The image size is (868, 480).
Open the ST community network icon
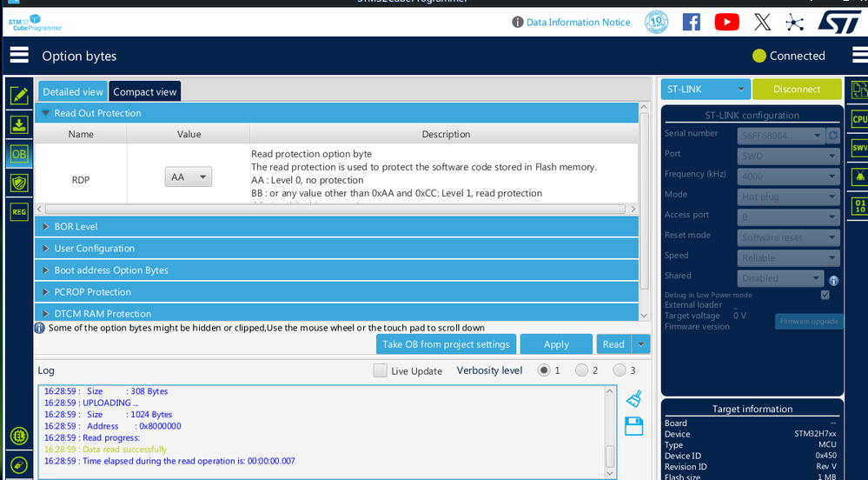pyautogui.click(x=794, y=22)
